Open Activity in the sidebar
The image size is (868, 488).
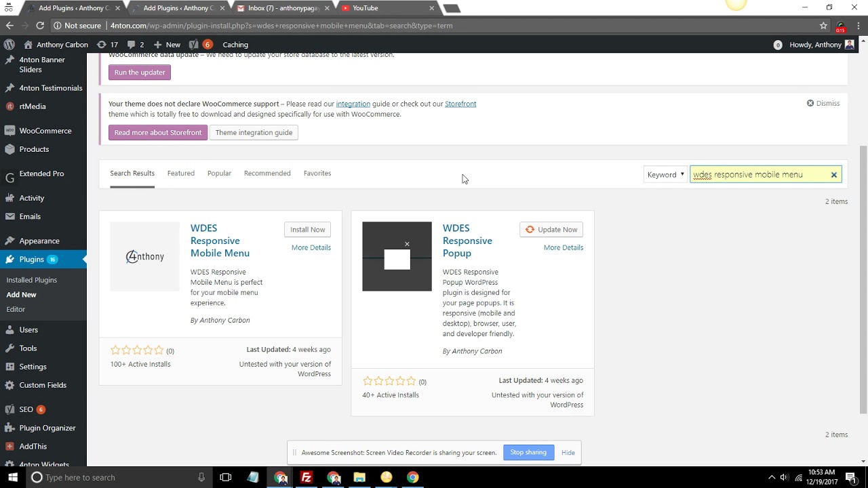tap(43, 198)
